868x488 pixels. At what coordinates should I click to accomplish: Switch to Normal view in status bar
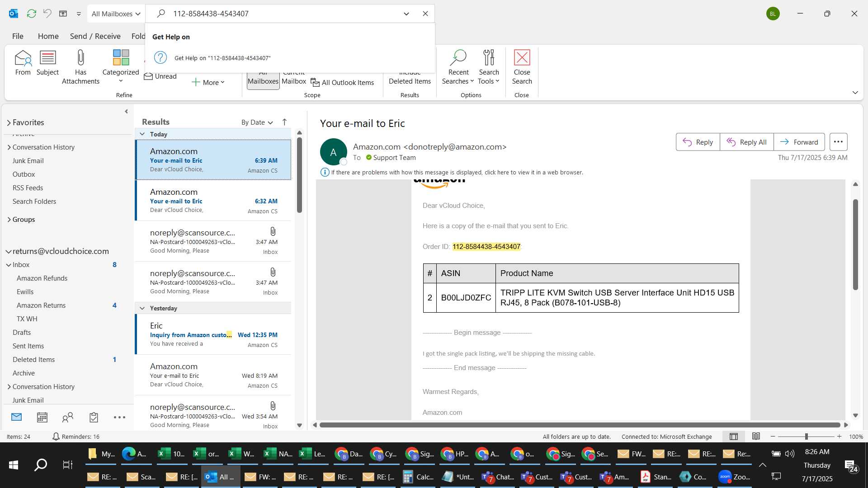click(734, 436)
